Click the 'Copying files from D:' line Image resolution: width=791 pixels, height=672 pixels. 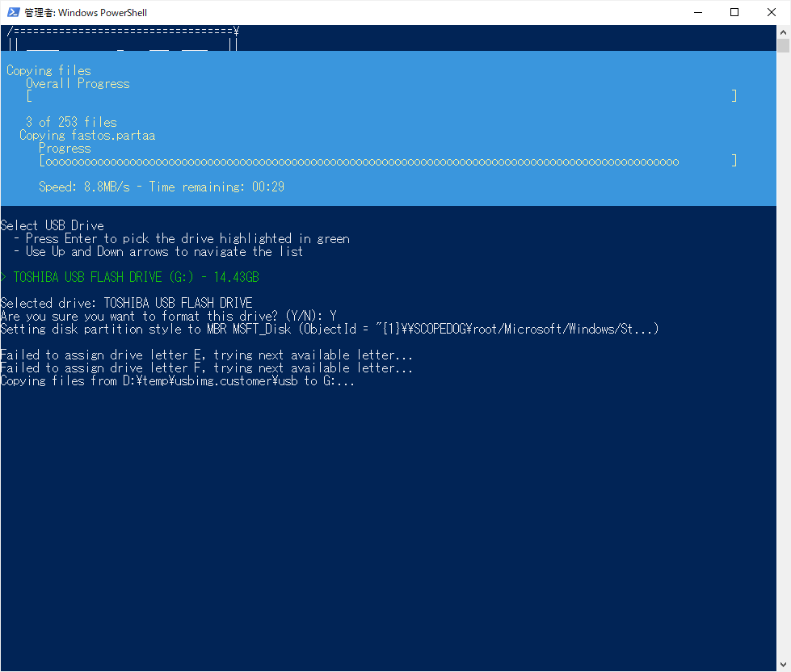click(178, 380)
